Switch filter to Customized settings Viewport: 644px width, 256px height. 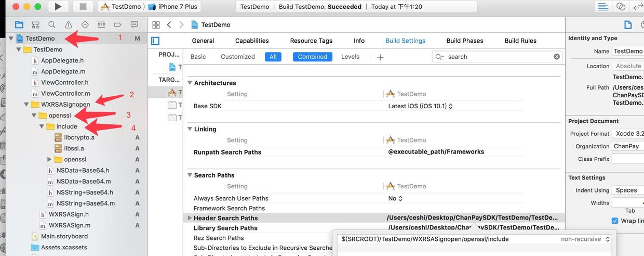238,57
